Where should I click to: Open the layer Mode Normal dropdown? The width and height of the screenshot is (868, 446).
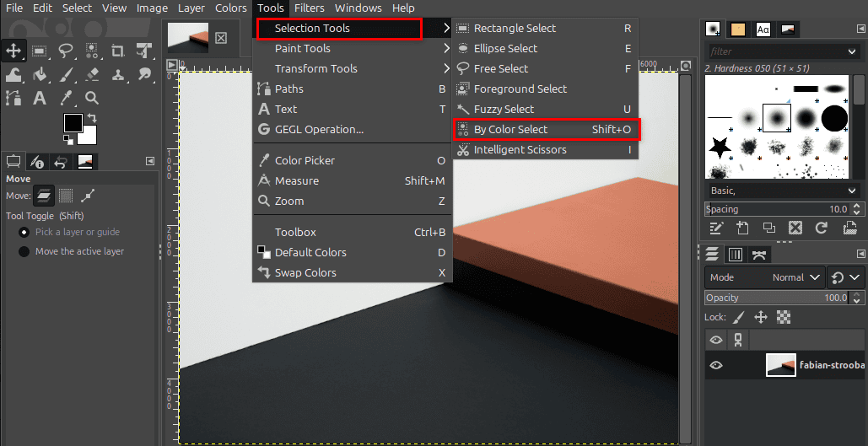tap(765, 277)
